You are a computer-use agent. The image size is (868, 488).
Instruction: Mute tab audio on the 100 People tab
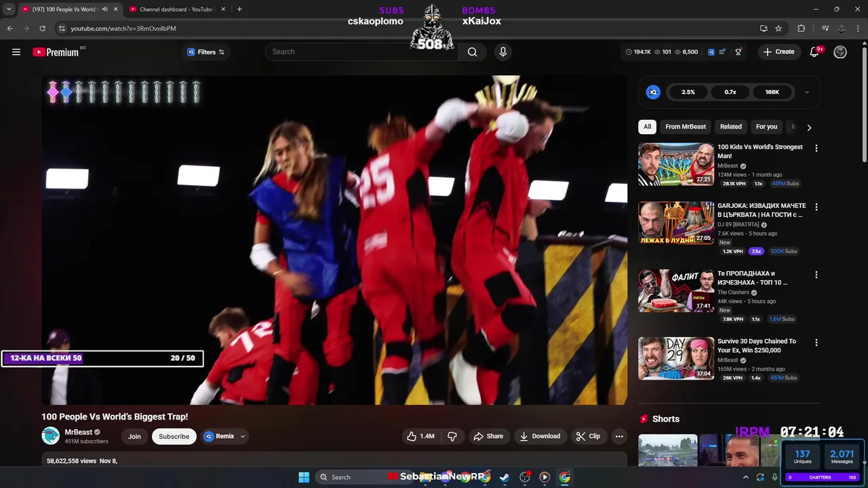pos(104,9)
